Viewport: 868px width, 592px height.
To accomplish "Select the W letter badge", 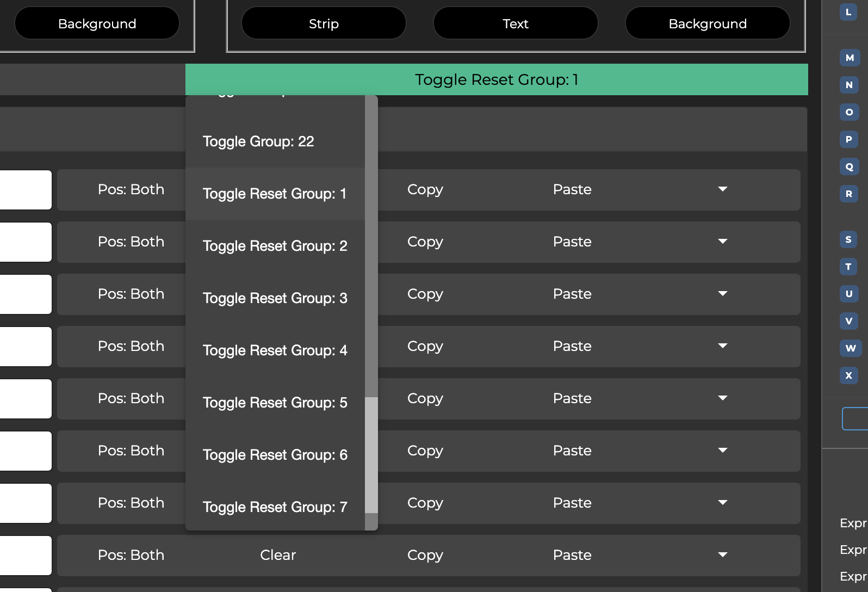I will [x=850, y=348].
